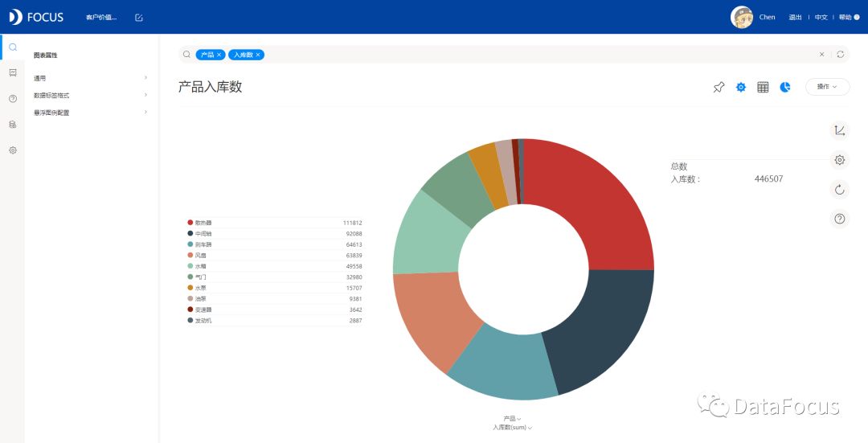Click the 退出 logout link

coord(795,18)
